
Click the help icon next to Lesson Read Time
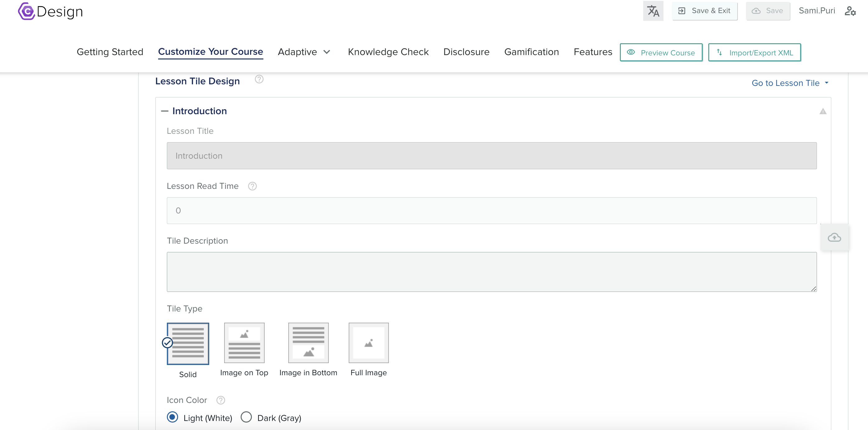tap(252, 185)
